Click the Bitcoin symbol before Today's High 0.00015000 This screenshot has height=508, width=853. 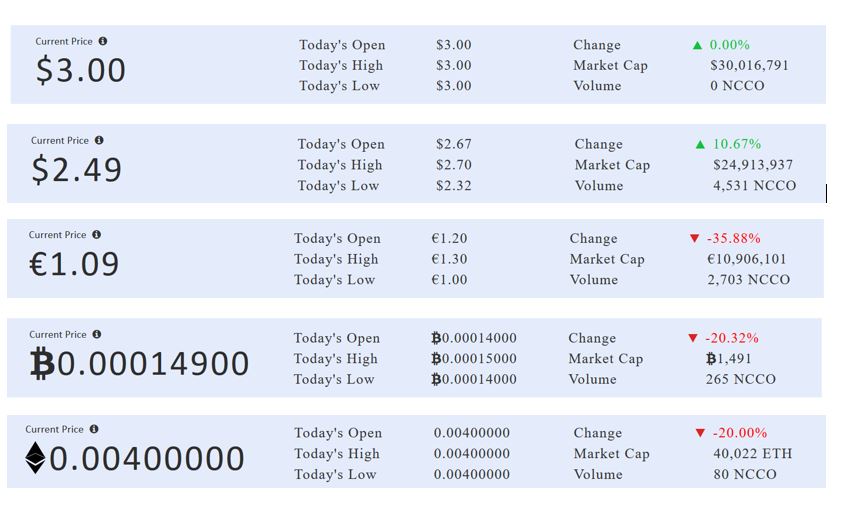coord(436,359)
